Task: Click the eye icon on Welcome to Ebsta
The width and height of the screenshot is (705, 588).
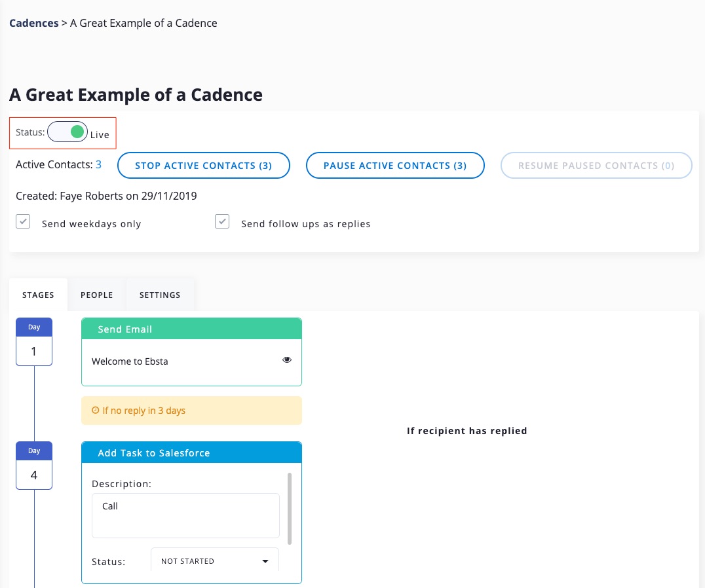Action: (x=286, y=360)
